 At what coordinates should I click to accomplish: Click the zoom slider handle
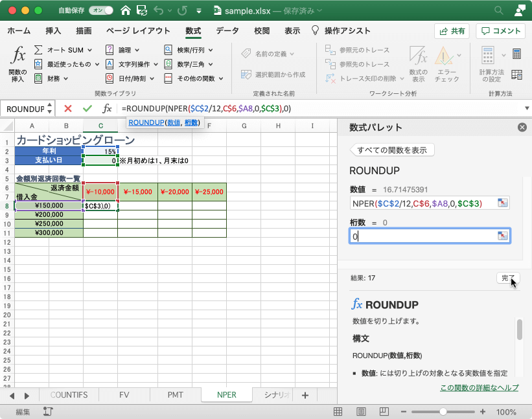pos(443,412)
